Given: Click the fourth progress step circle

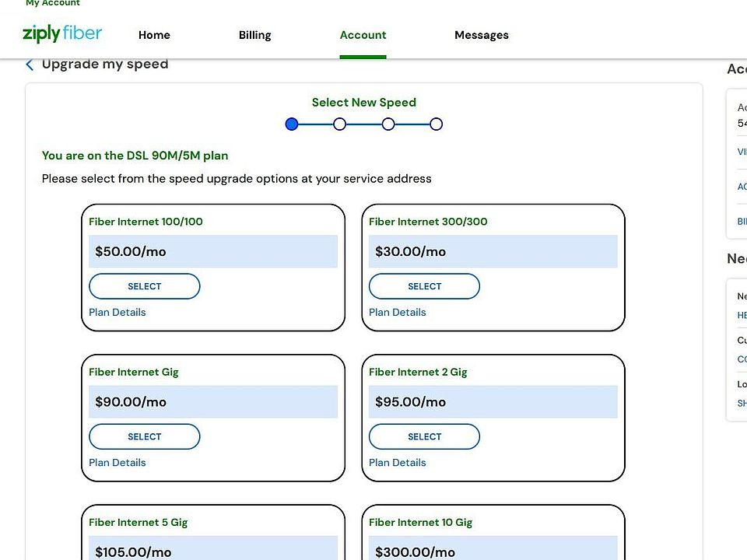Looking at the screenshot, I should tap(436, 124).
